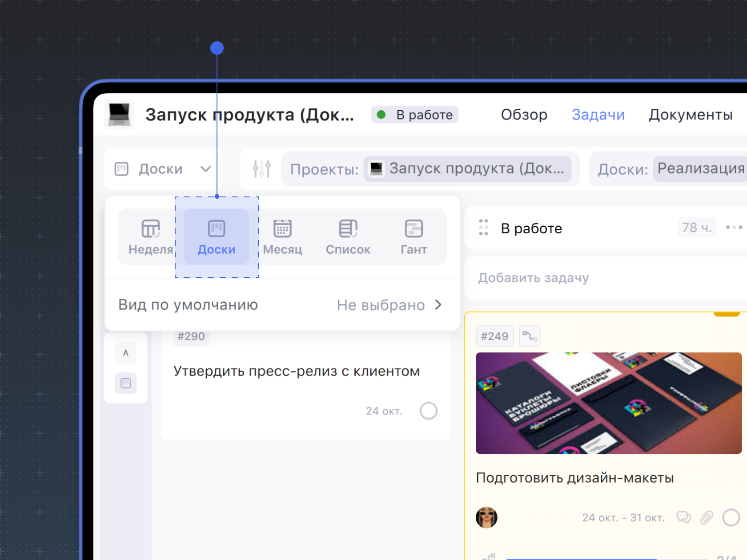Open comments on Подготовить дизайн-макеты card
Image resolution: width=747 pixels, height=560 pixels.
(683, 517)
